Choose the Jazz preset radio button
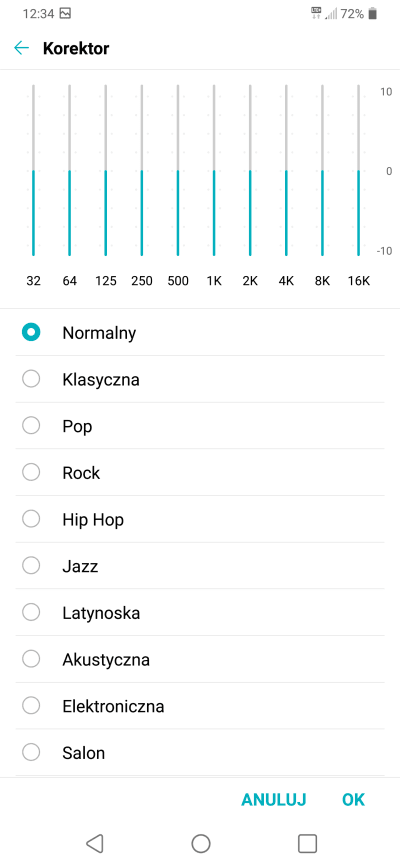This screenshot has width=400, height=867. pos(31,566)
